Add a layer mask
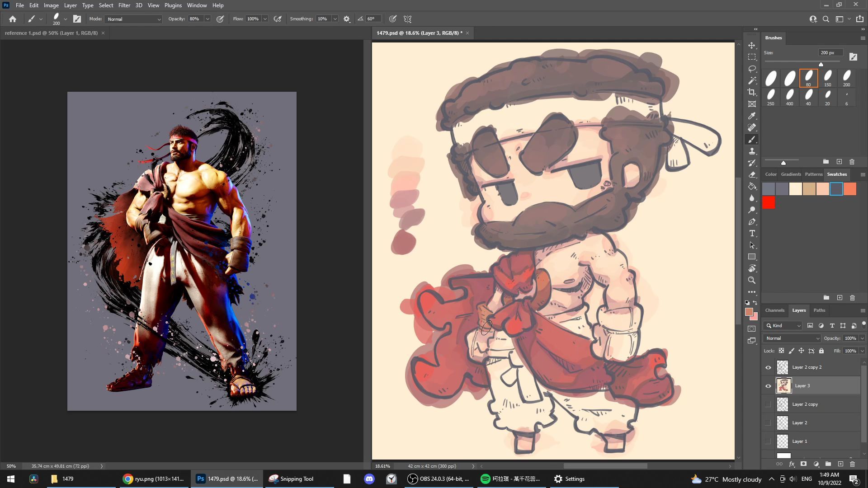 pos(803,464)
